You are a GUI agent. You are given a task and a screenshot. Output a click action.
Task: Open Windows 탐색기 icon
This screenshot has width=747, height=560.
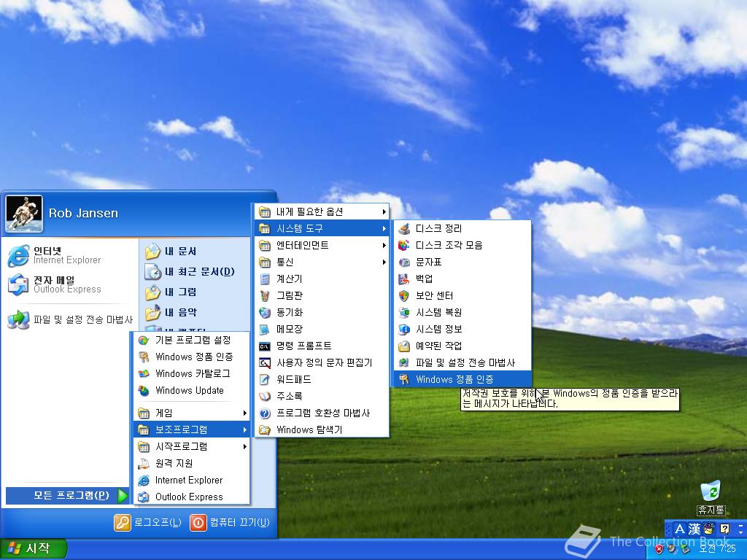point(265,430)
